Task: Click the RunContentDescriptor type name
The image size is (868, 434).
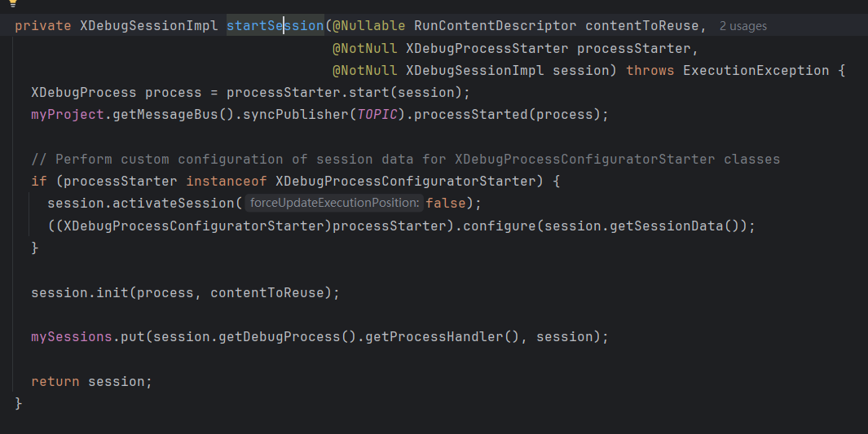Action: pyautogui.click(x=495, y=26)
